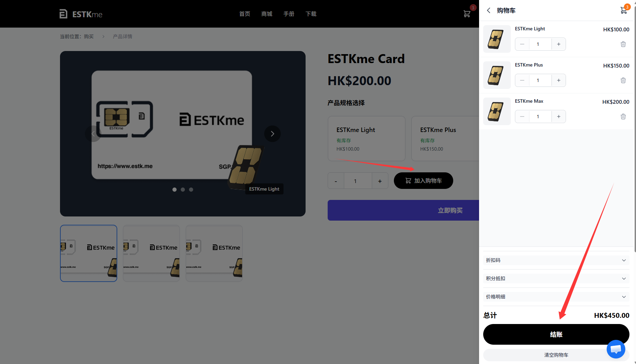The height and width of the screenshot is (364, 636).
Task: Remove ESTKme Plus using trash icon
Action: coord(623,80)
